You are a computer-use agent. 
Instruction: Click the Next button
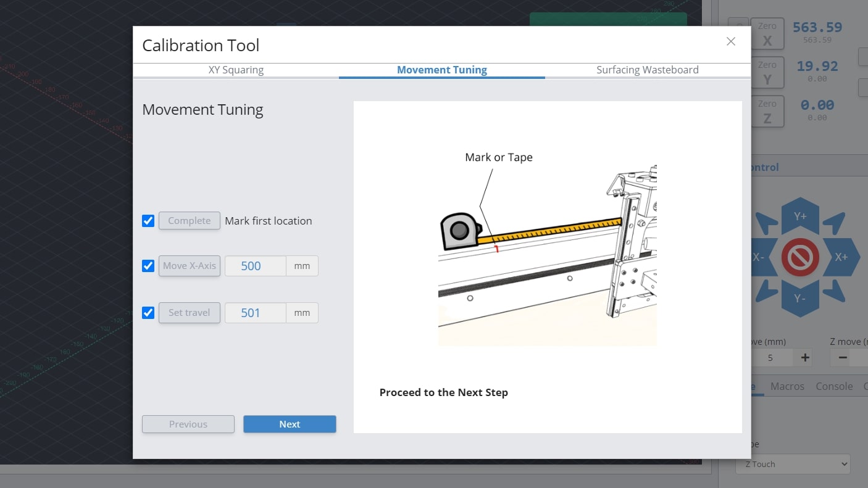coord(290,424)
